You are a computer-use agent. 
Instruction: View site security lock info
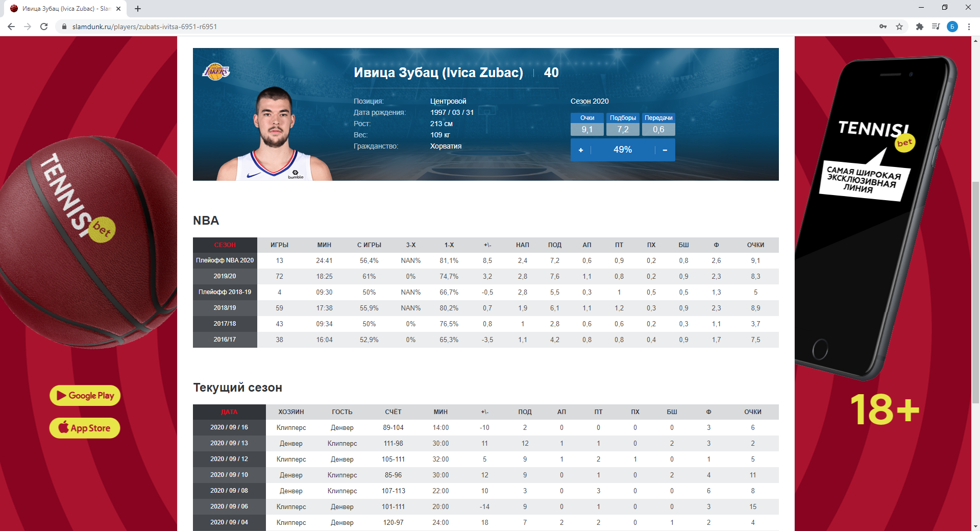(x=64, y=27)
